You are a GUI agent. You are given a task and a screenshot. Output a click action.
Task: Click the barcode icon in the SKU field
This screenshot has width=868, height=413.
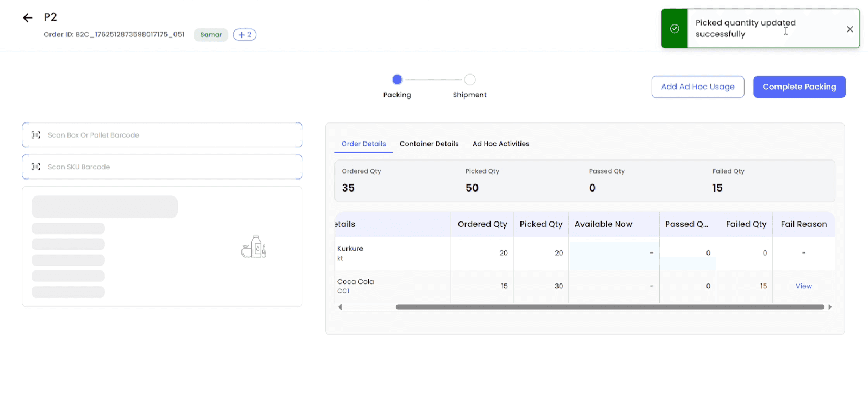coord(36,167)
